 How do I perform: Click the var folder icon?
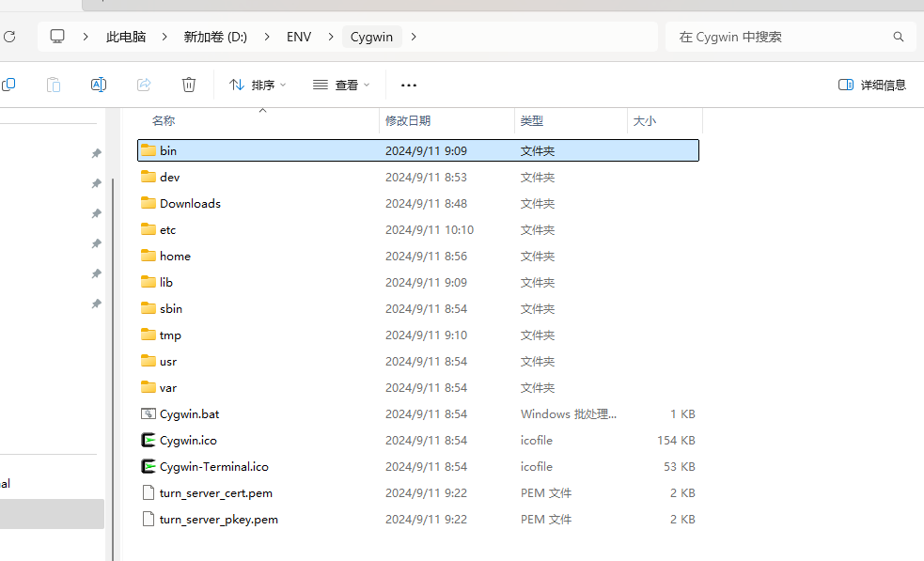point(149,387)
